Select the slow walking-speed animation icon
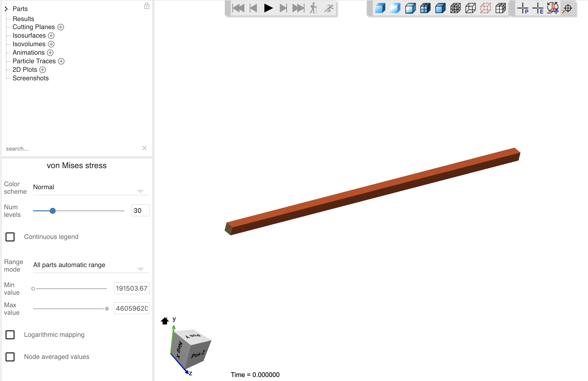 pos(313,8)
